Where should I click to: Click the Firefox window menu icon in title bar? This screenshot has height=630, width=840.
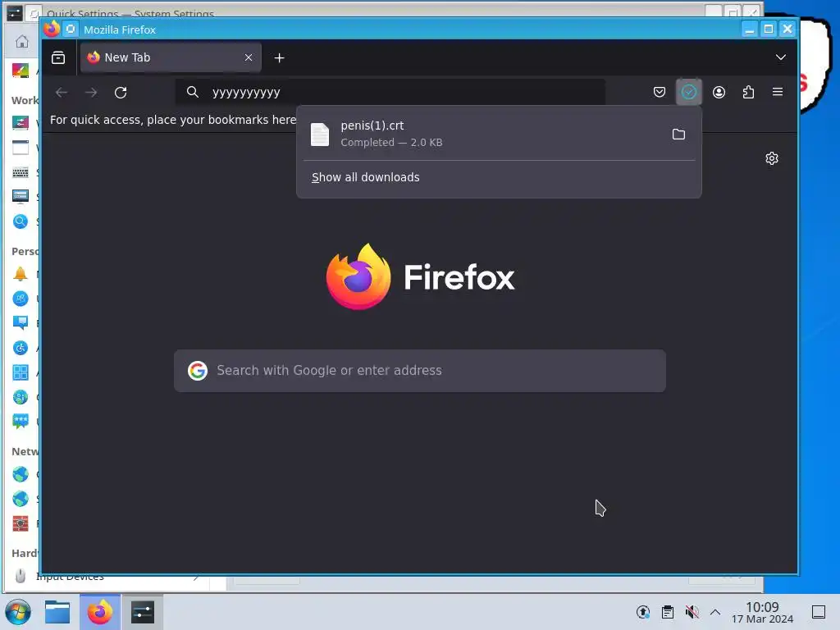point(52,29)
